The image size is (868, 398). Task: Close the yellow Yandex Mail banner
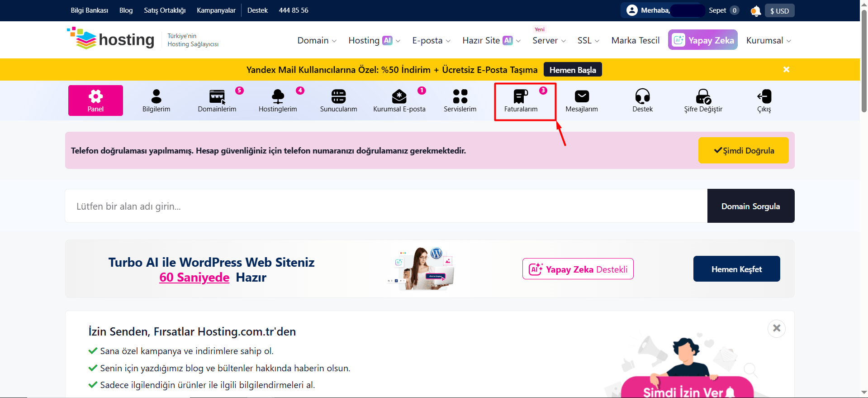coord(786,69)
